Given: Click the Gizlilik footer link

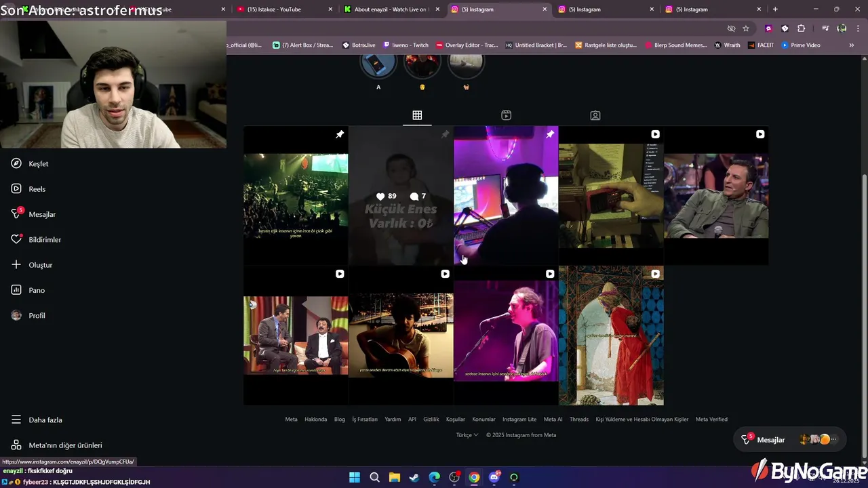Looking at the screenshot, I should 431,419.
